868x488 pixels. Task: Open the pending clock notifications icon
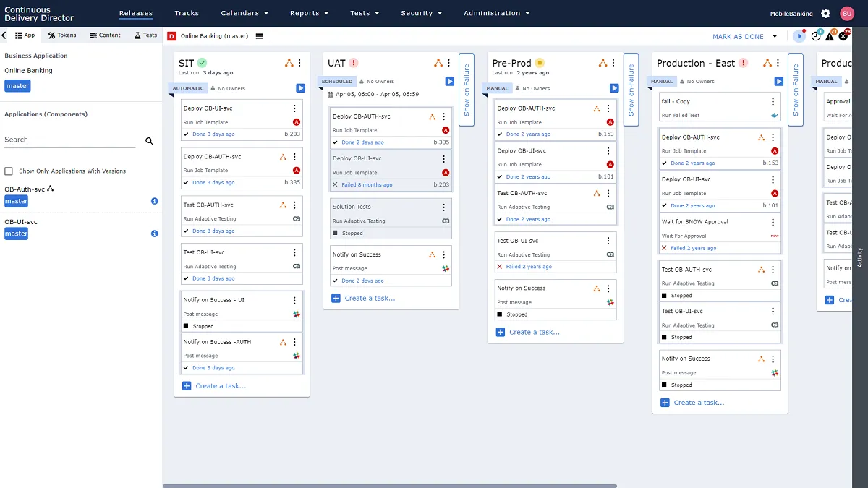point(817,35)
